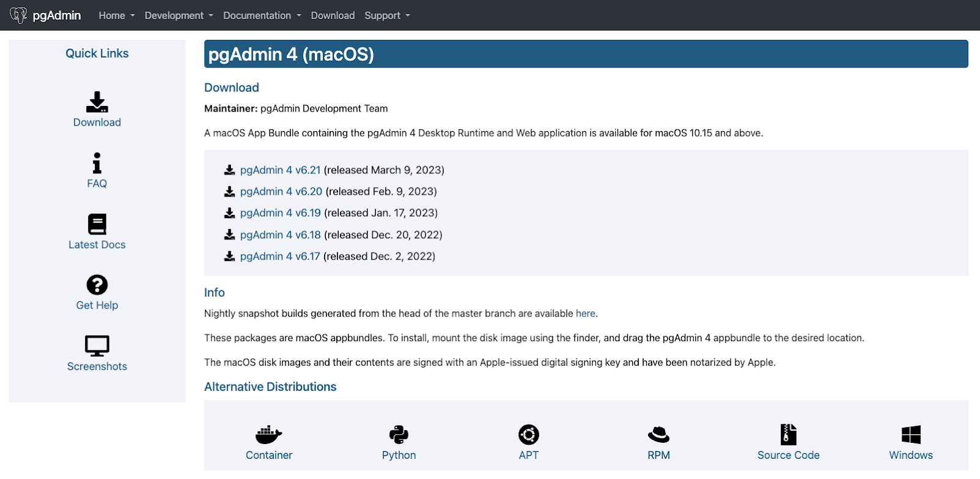Open the Source Code distribution label
This screenshot has height=479, width=980.
pyautogui.click(x=788, y=455)
